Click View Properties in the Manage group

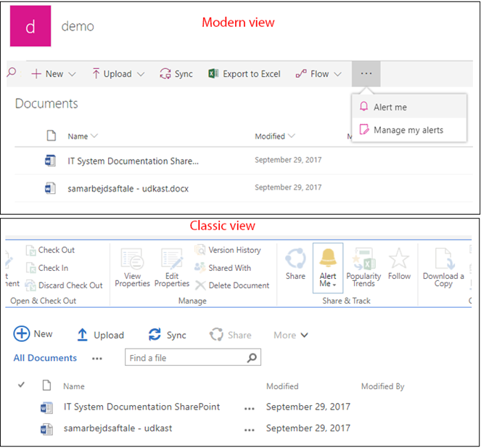click(x=132, y=268)
